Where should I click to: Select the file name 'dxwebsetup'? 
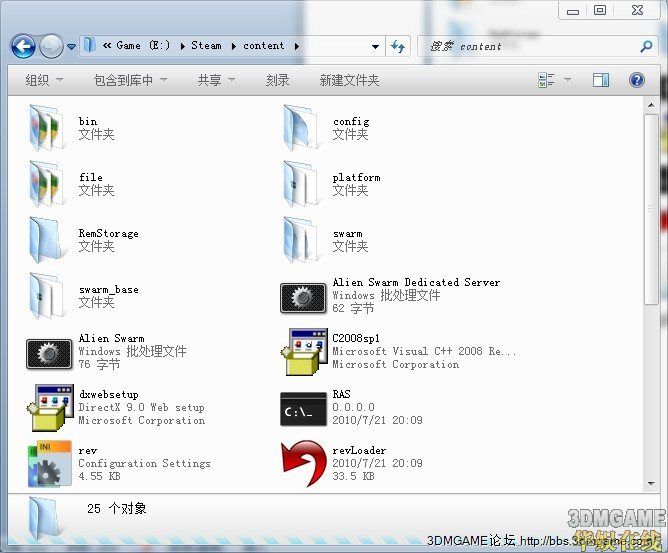click(109, 395)
